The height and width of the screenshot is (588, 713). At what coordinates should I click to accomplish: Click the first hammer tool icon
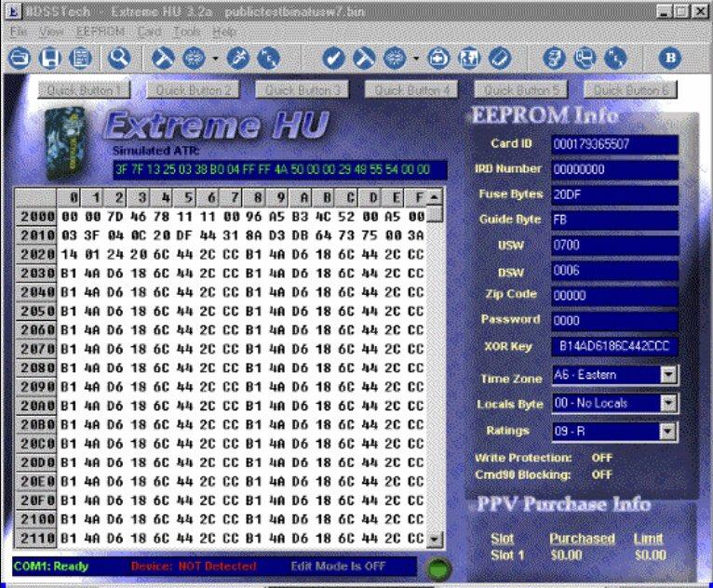pos(162,58)
